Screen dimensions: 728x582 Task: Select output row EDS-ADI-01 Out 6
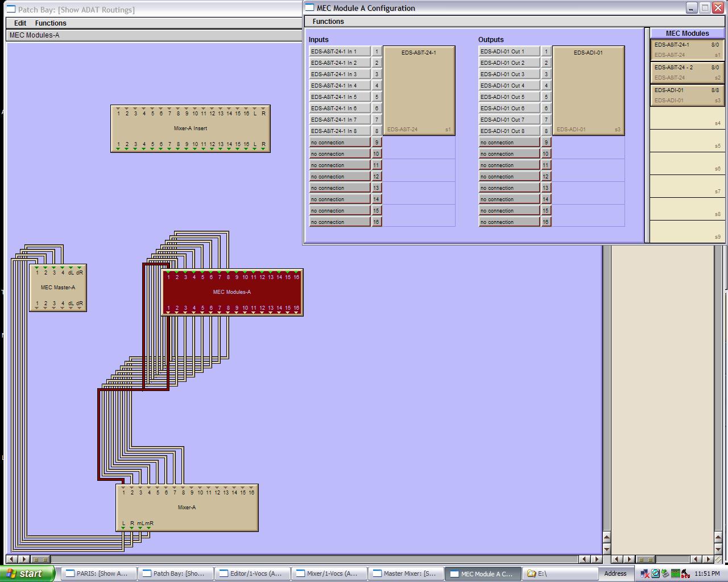click(x=509, y=108)
